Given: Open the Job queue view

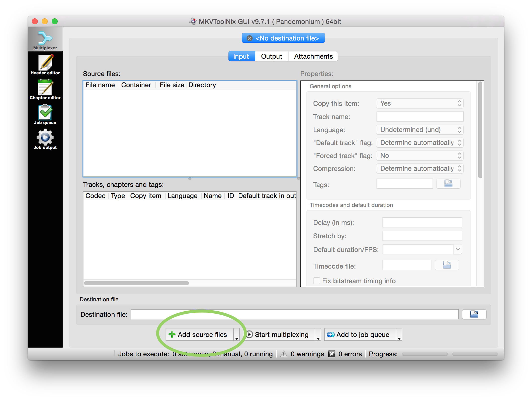Looking at the screenshot, I should [x=45, y=114].
